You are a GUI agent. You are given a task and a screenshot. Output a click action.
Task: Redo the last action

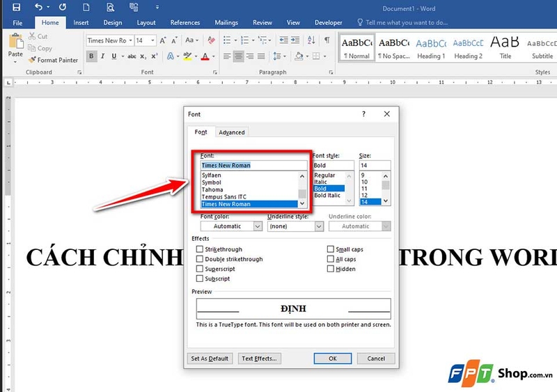pos(63,7)
